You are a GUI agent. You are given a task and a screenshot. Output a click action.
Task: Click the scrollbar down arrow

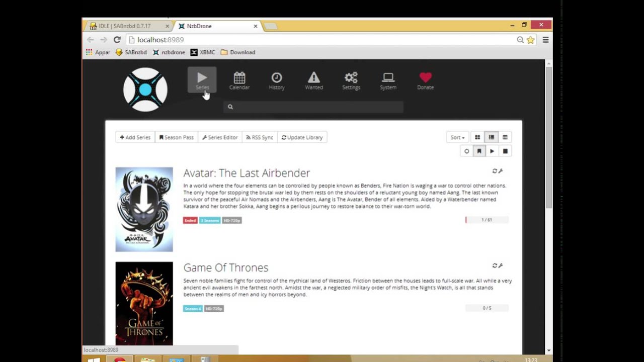pyautogui.click(x=548, y=350)
